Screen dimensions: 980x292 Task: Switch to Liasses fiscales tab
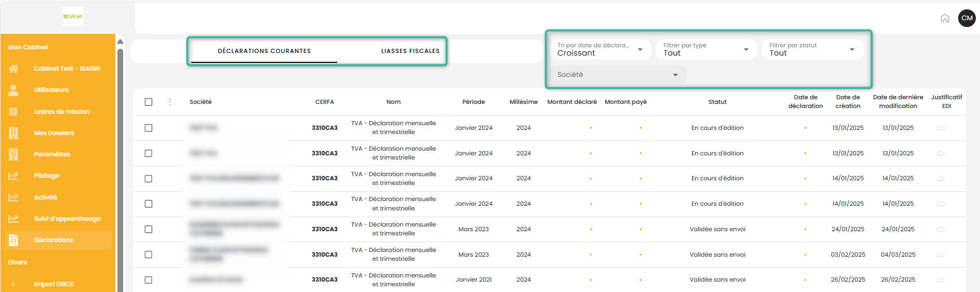point(410,51)
